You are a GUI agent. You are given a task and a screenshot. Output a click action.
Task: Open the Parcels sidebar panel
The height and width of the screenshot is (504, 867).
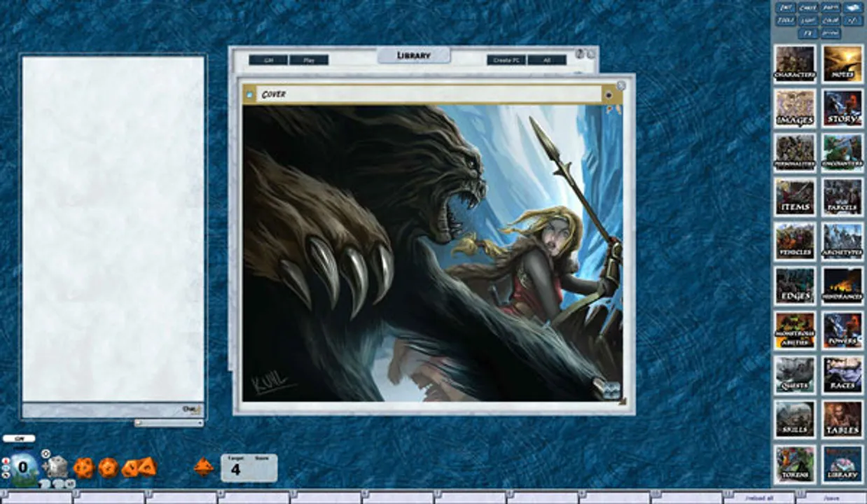pos(842,197)
